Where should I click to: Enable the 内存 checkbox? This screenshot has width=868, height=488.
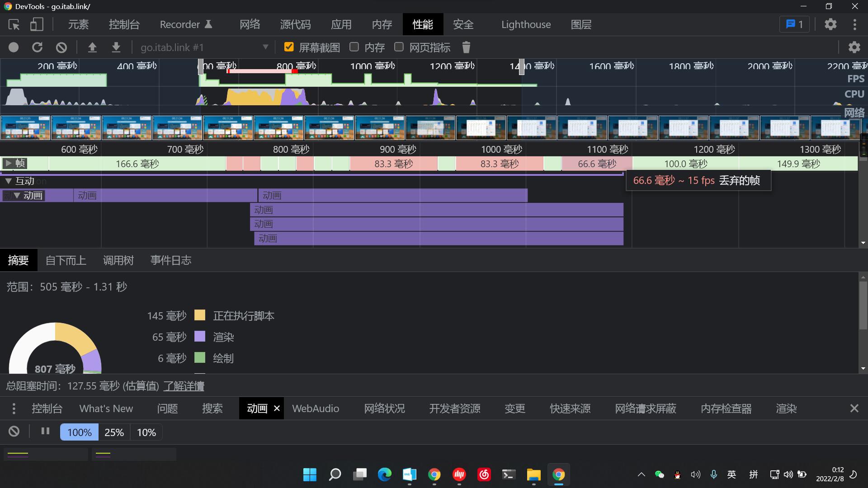coord(354,47)
